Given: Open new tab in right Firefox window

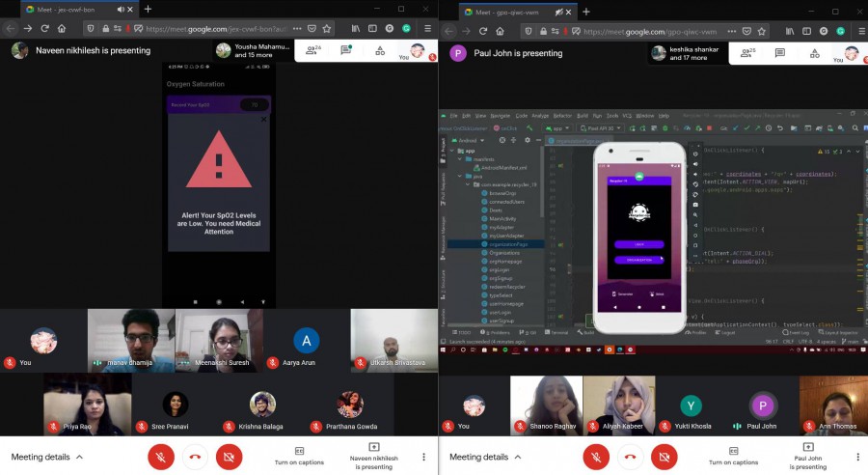Looking at the screenshot, I should click(x=585, y=10).
